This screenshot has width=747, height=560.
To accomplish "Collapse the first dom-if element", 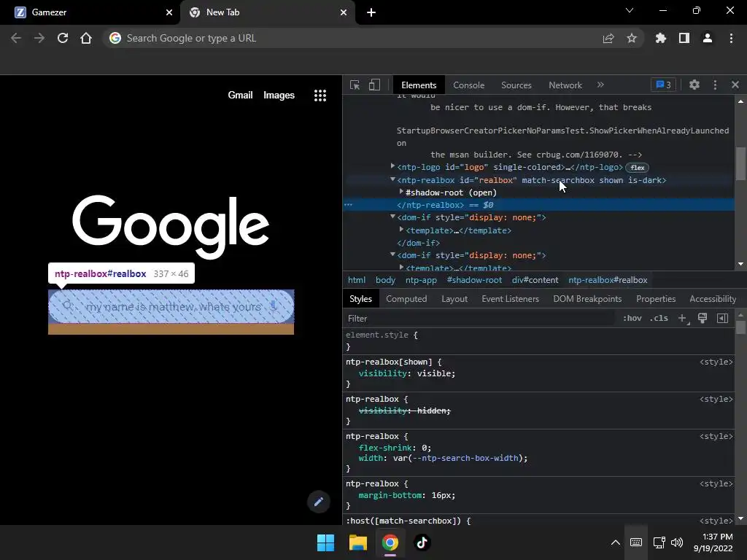I will pyautogui.click(x=392, y=217).
